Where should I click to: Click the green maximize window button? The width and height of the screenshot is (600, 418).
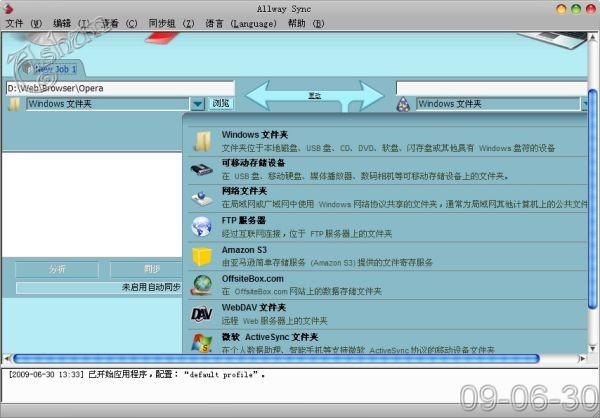576,9
